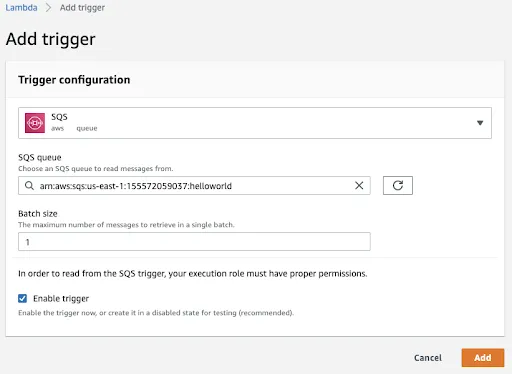Open the trigger type dropdown arrow
The image size is (512, 374).
pos(480,123)
